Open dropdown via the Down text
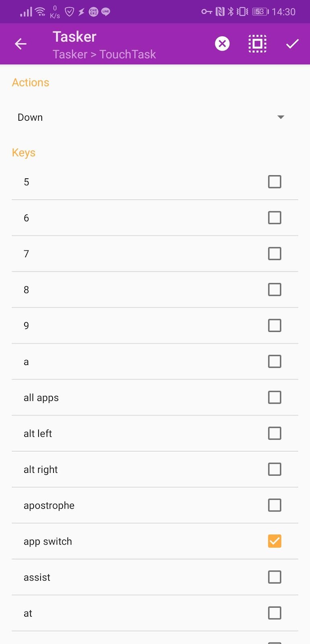 coord(30,117)
